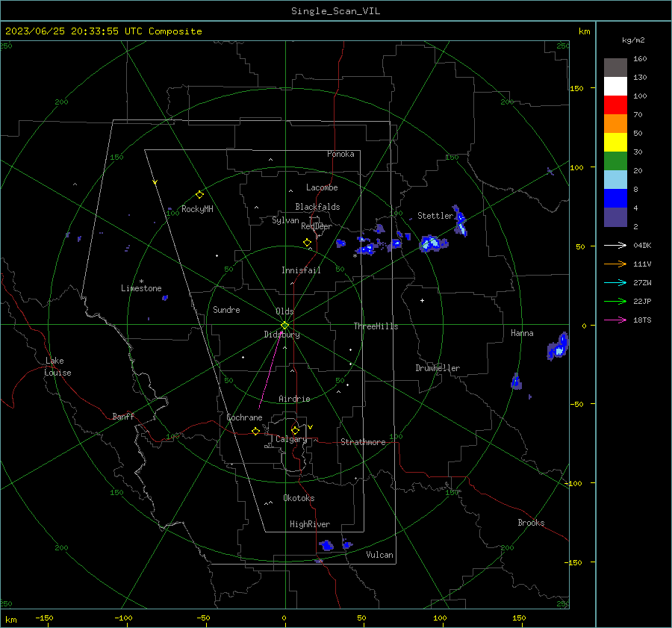Pick the blue 4–8 legend color
The width and height of the screenshot is (672, 628).
tap(615, 199)
